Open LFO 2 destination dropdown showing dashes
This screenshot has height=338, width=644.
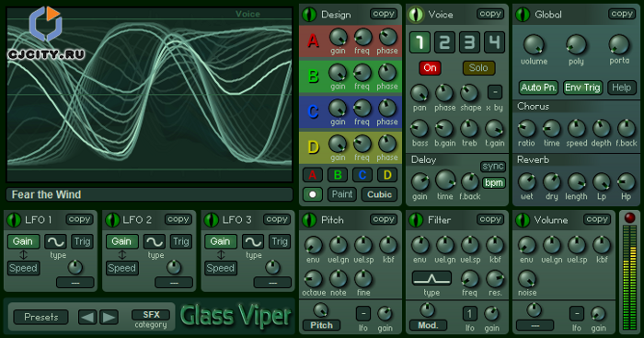pos(174,283)
